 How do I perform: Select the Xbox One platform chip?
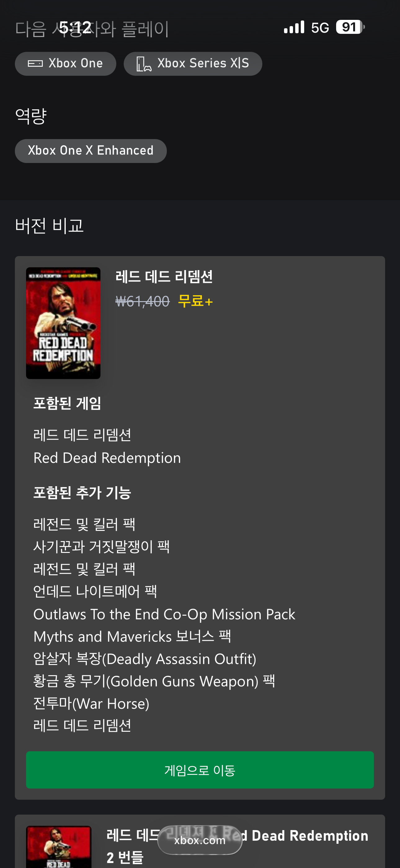pos(66,64)
